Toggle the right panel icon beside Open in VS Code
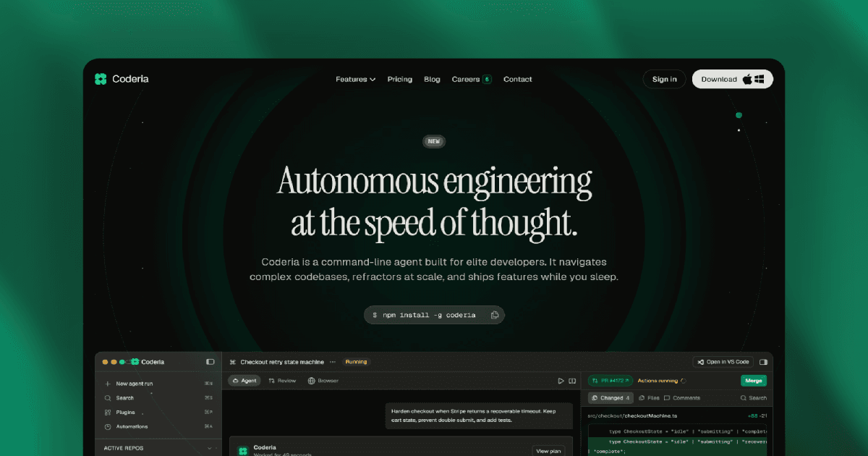Viewport: 868px width, 456px height. pyautogui.click(x=763, y=361)
